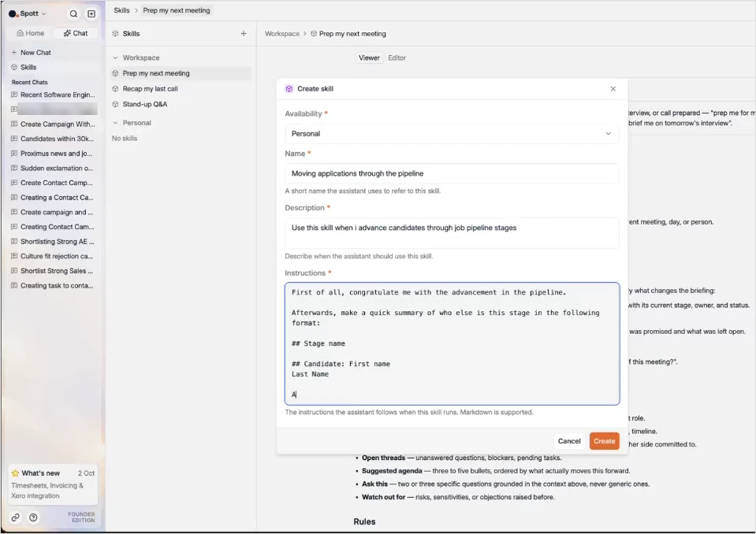The height and width of the screenshot is (534, 756).
Task: Select the Prep my next meeting skill
Action: tap(181, 73)
